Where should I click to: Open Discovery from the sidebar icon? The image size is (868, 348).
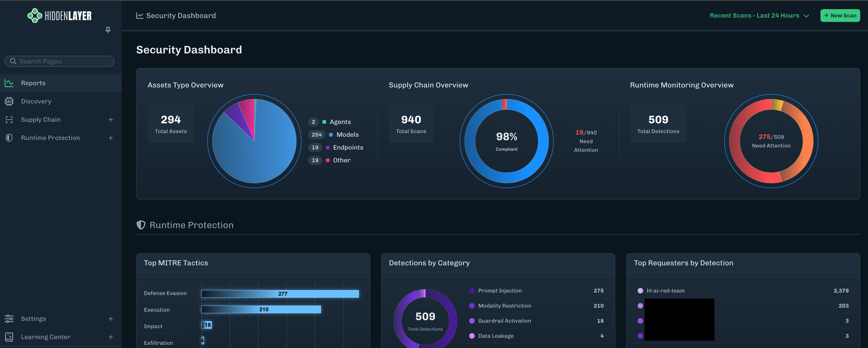[x=9, y=101]
